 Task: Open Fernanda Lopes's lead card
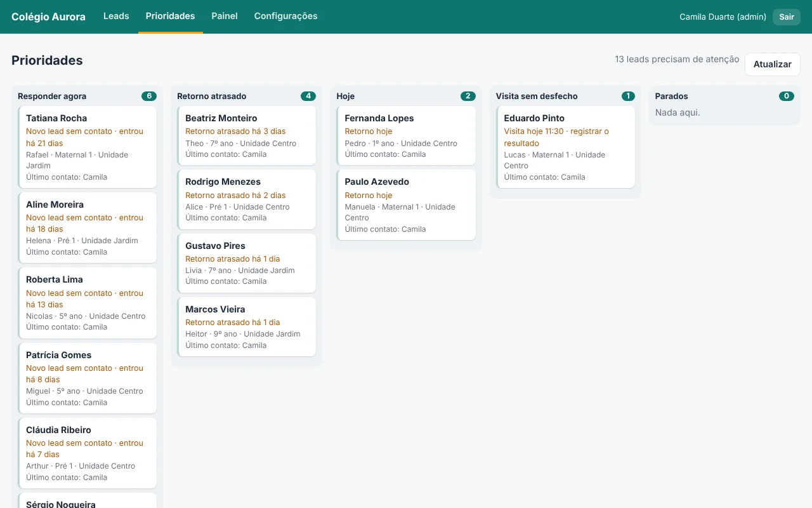click(x=406, y=135)
